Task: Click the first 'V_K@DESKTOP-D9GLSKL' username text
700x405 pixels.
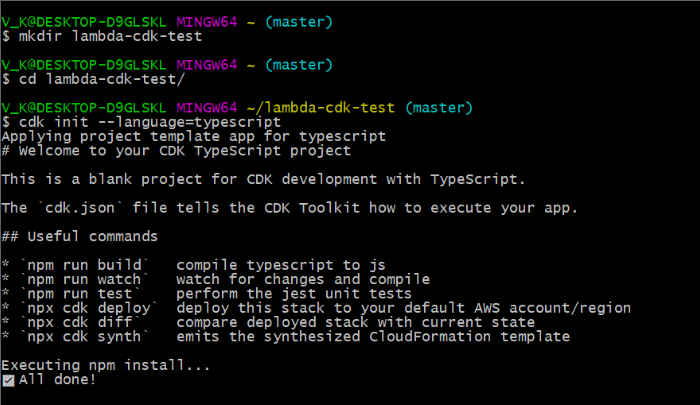Action: point(84,22)
